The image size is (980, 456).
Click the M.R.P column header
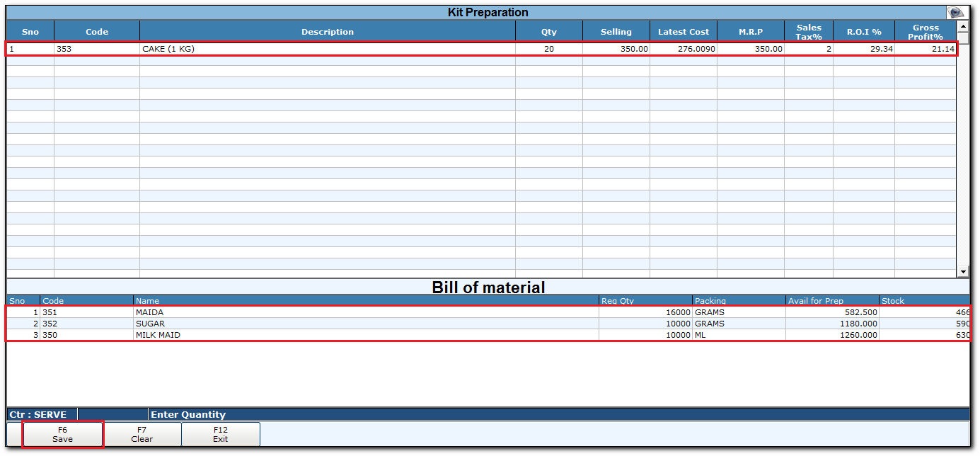tap(751, 31)
